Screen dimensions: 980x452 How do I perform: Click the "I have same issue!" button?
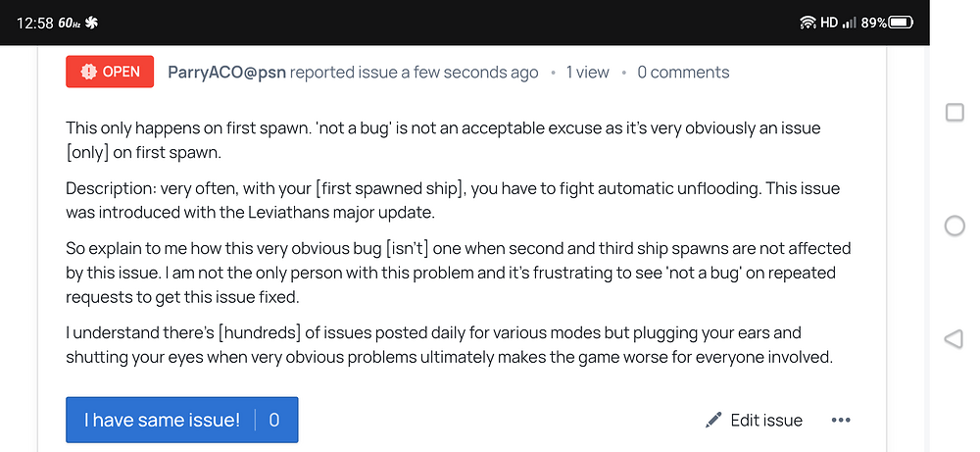pos(162,420)
